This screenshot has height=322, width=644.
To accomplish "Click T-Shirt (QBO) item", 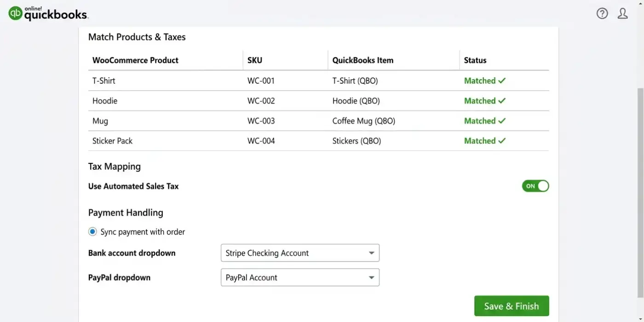I will [355, 80].
